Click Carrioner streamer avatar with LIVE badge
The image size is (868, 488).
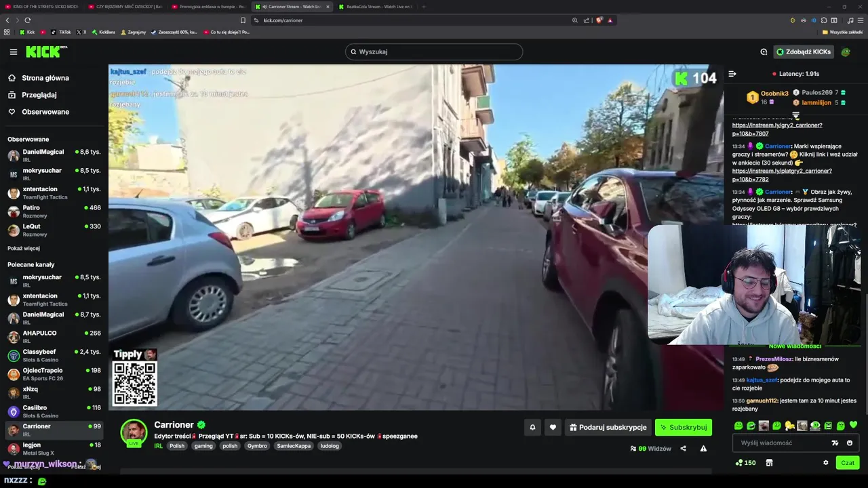pos(134,434)
